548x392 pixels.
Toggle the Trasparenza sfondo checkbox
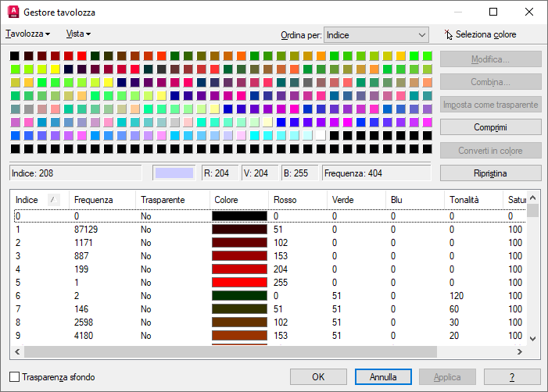pyautogui.click(x=14, y=377)
